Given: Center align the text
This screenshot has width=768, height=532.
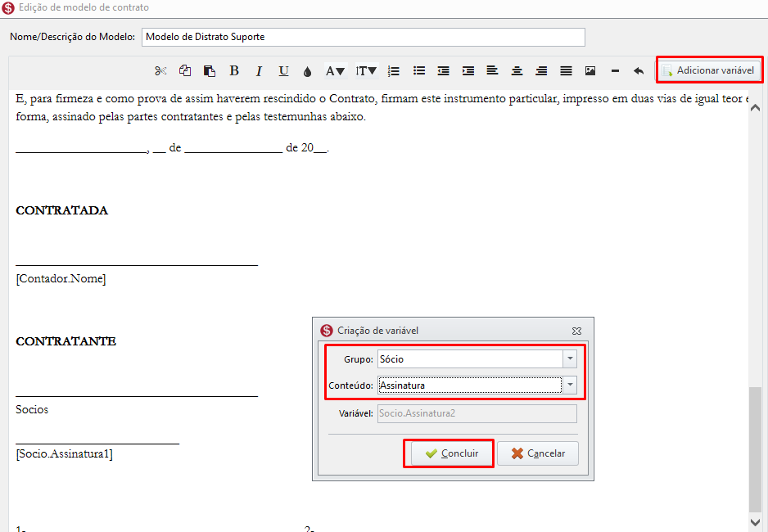Looking at the screenshot, I should (x=517, y=71).
